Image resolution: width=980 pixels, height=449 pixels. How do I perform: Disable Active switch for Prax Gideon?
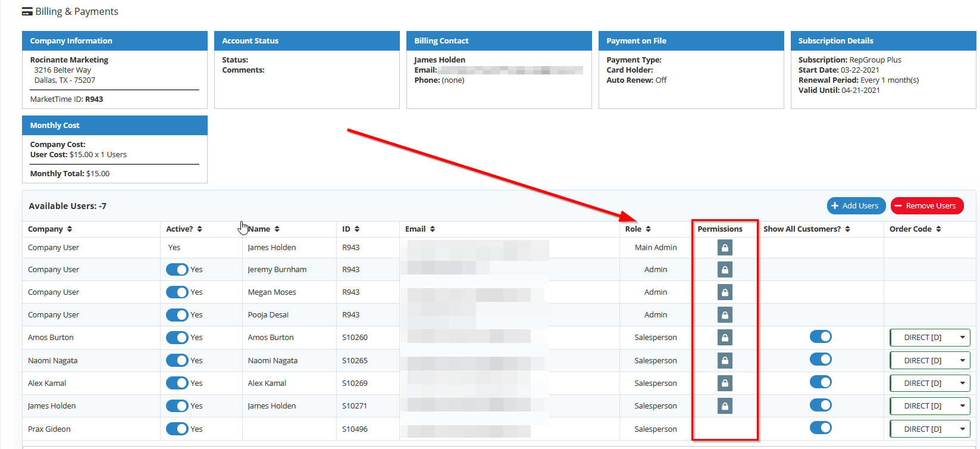pyautogui.click(x=177, y=429)
